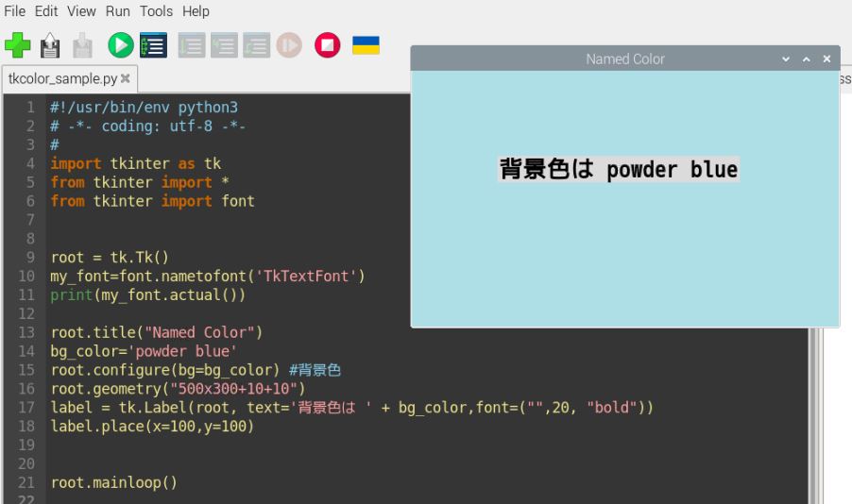Viewport: 852px width, 504px height.
Task: Maximize the Named Color window
Action: click(807, 59)
